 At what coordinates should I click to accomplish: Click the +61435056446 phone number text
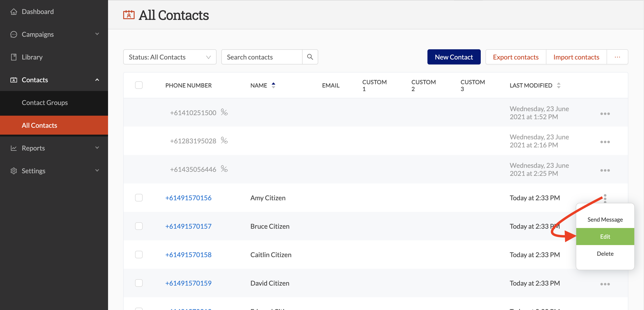coord(193,169)
